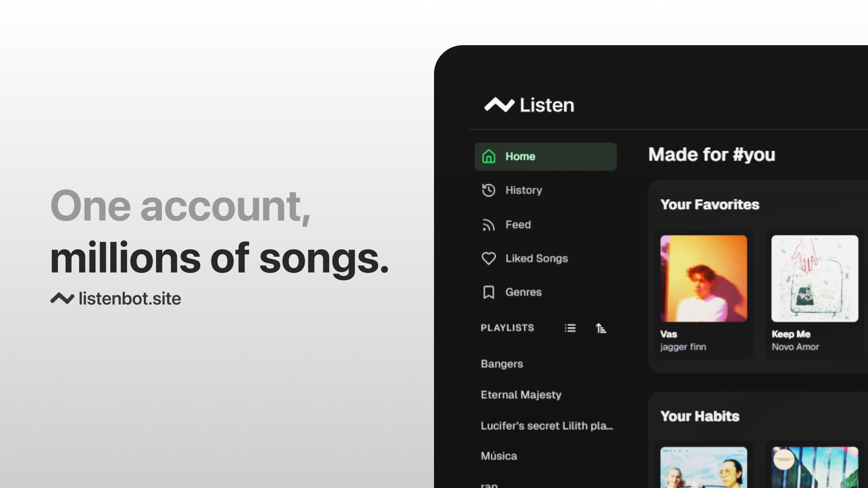Click the Genres bookmark icon
Screen dimensions: 868x488
tap(489, 292)
